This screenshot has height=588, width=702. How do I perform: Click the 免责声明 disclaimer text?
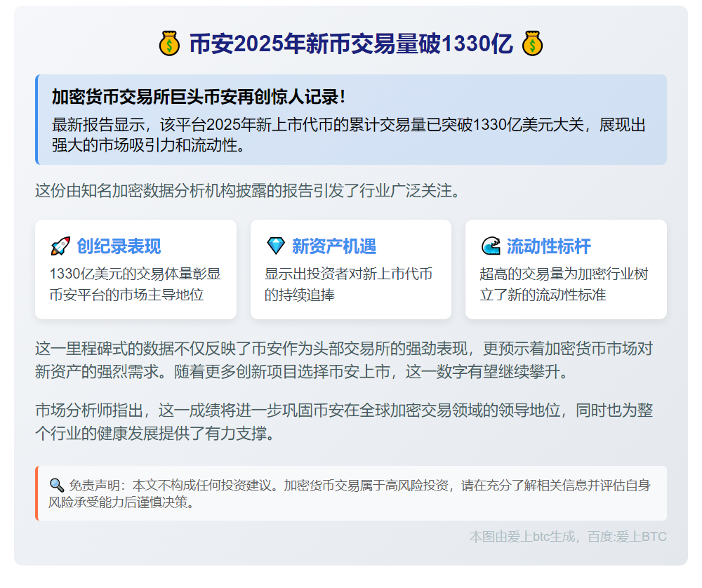click(358, 493)
